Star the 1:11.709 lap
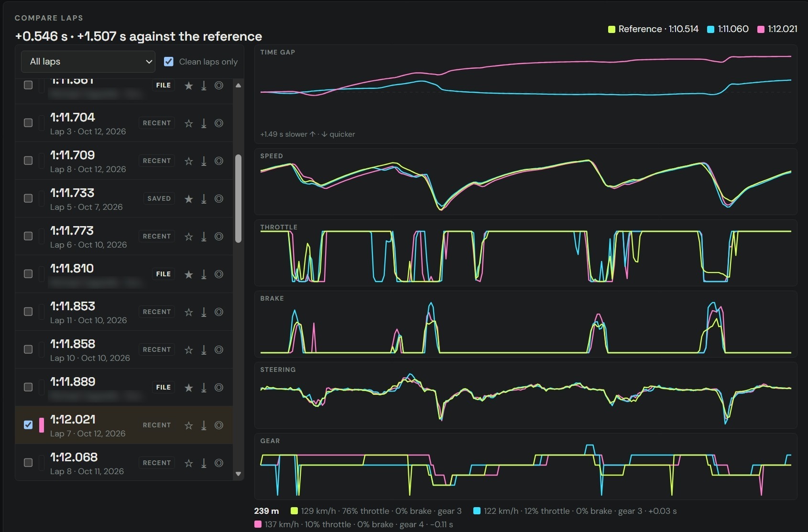 click(x=189, y=161)
